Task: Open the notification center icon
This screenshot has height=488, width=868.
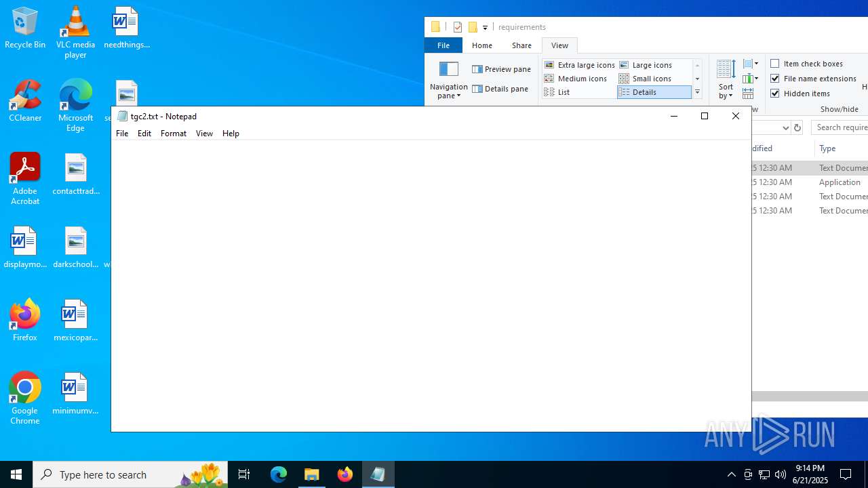Action: (x=846, y=474)
